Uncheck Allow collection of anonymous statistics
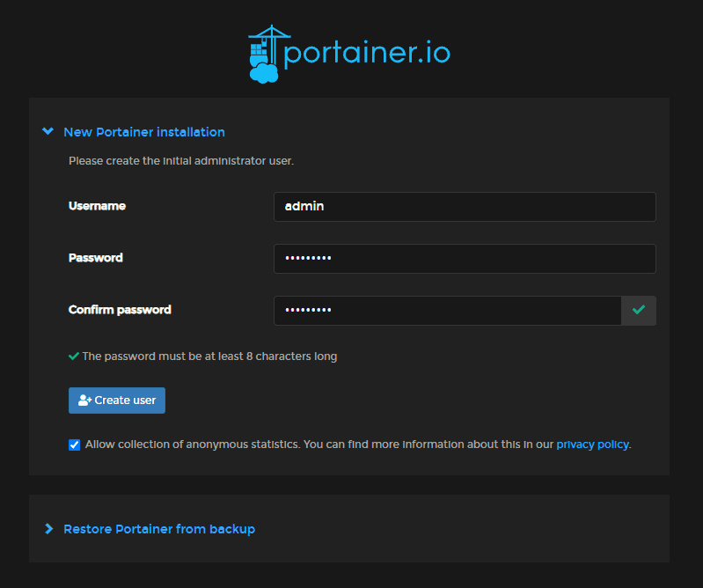The width and height of the screenshot is (703, 588). pyautogui.click(x=75, y=445)
